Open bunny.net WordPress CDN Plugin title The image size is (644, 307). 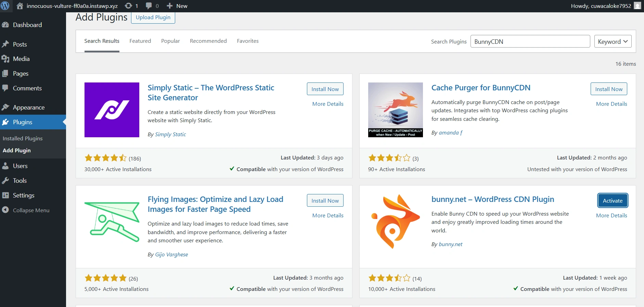(493, 200)
